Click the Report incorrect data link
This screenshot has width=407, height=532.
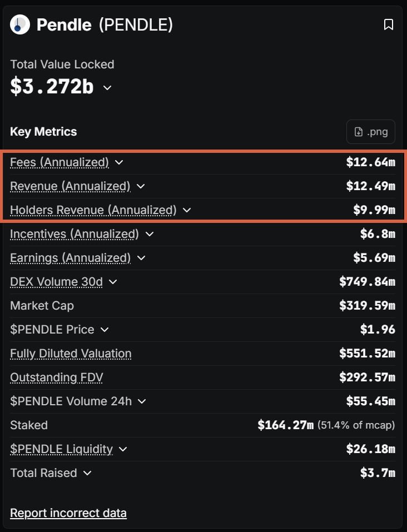click(68, 513)
